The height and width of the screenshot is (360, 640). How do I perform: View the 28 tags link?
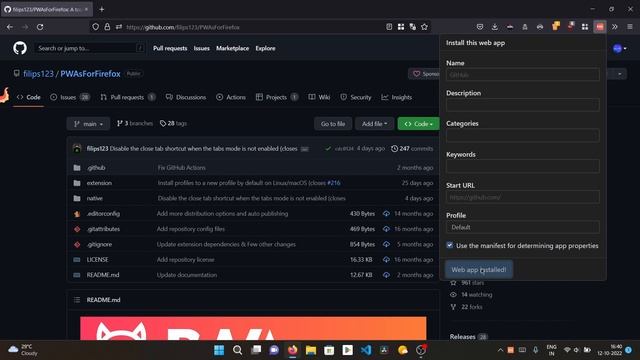click(x=173, y=123)
